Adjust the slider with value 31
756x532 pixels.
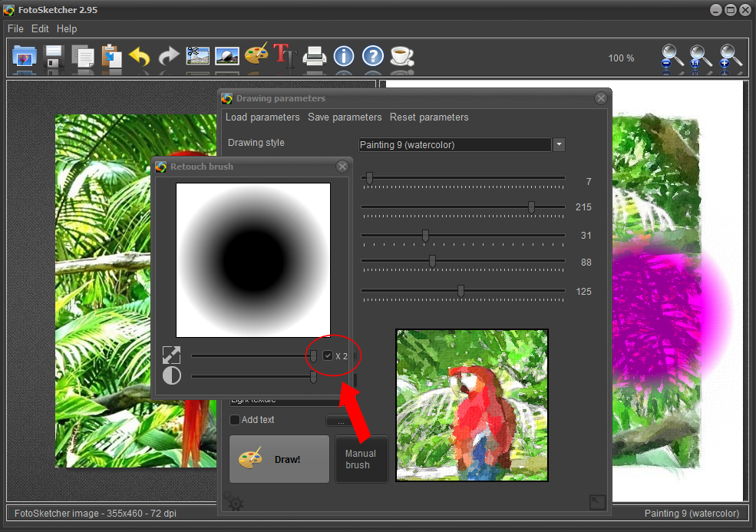[x=425, y=236]
